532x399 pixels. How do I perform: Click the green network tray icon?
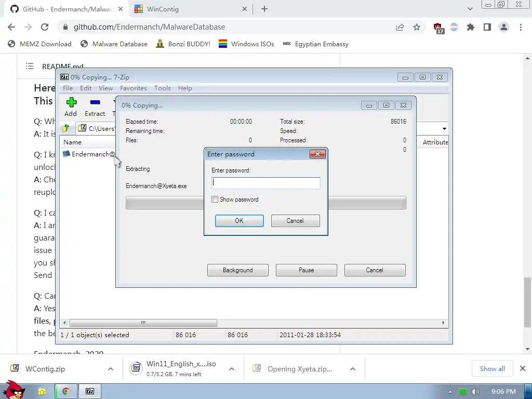pos(463,392)
